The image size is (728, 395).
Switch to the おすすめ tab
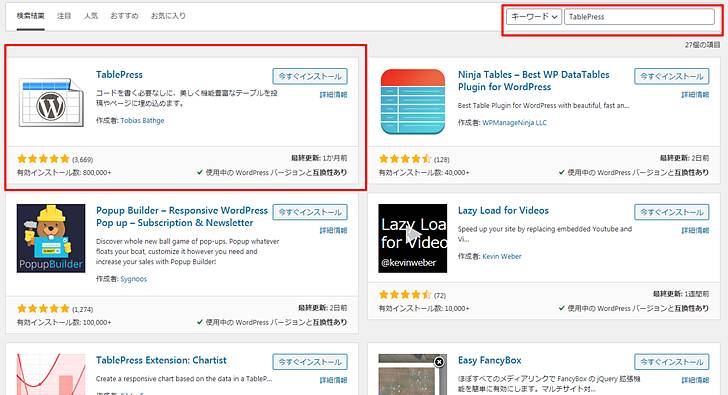coord(124,16)
